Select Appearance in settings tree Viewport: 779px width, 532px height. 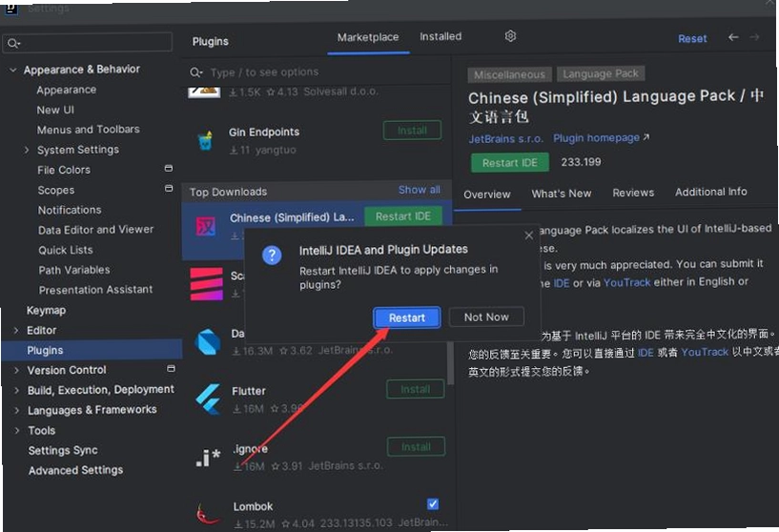point(66,90)
